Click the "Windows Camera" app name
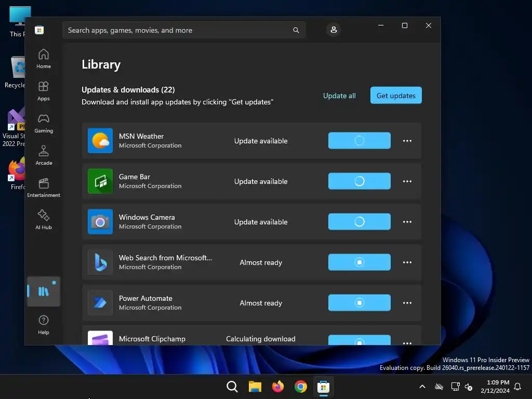The height and width of the screenshot is (399, 532). [147, 217]
